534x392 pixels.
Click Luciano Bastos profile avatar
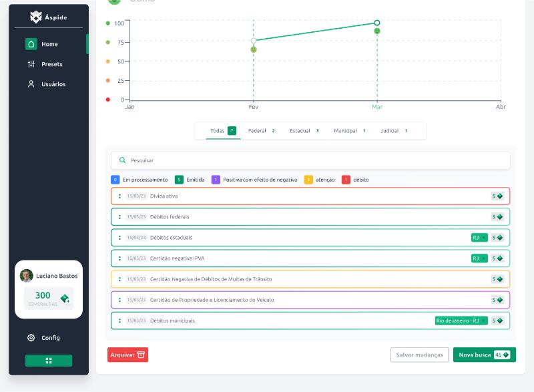pos(26,276)
